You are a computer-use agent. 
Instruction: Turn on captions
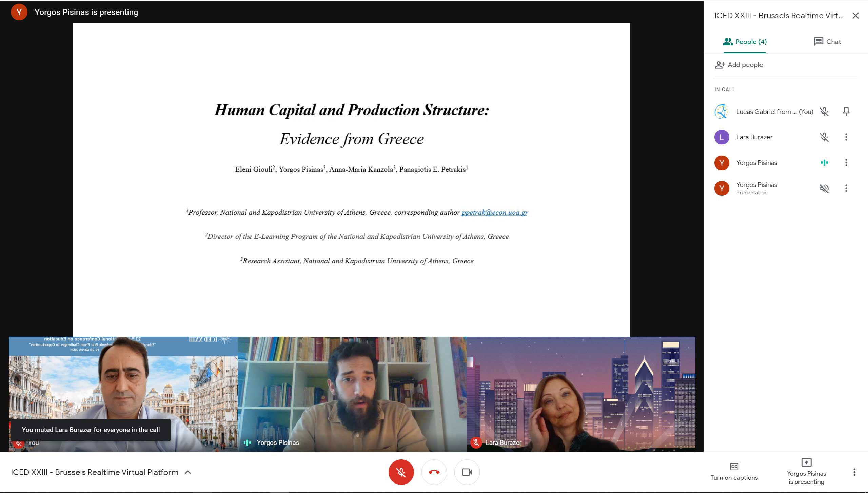click(x=734, y=472)
